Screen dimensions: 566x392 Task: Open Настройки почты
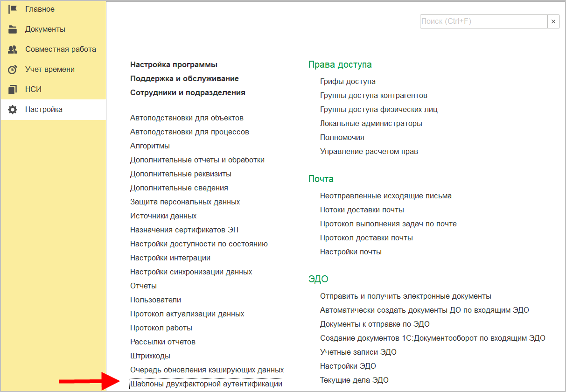point(351,252)
